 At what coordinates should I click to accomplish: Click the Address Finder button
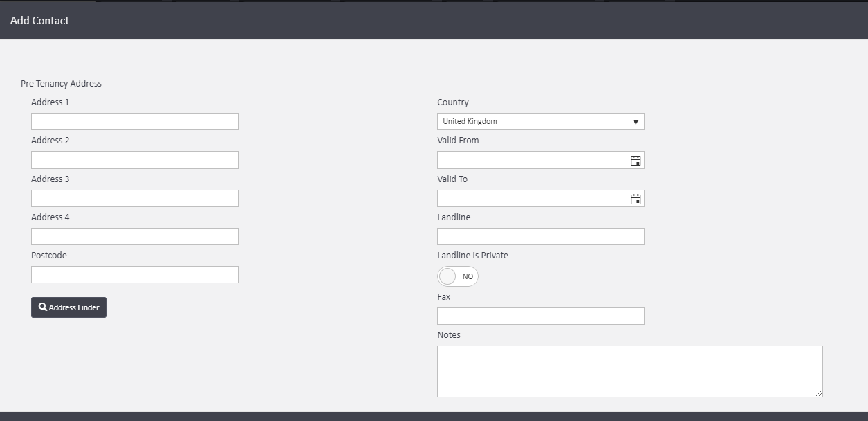68,307
